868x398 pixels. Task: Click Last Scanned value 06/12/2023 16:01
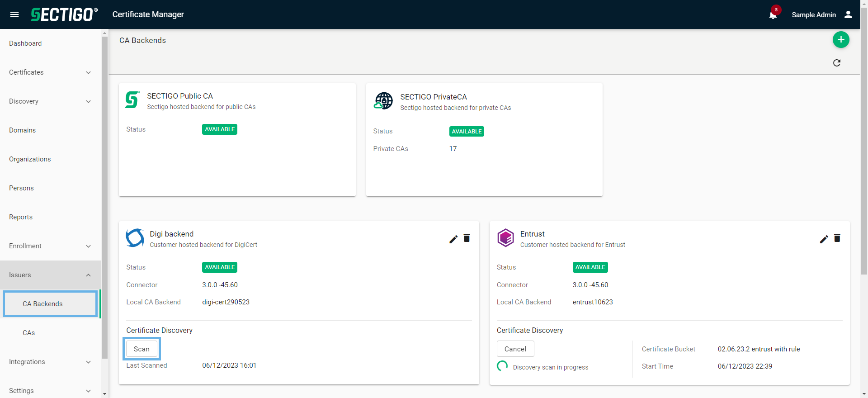[x=229, y=365]
